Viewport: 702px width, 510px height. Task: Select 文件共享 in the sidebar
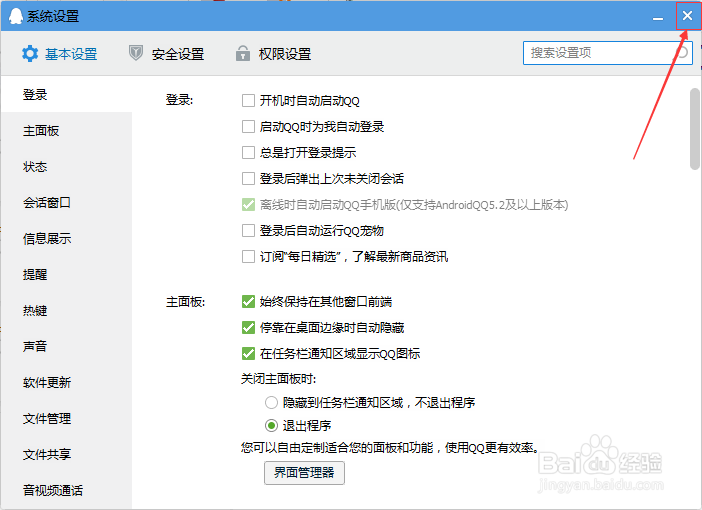click(66, 454)
